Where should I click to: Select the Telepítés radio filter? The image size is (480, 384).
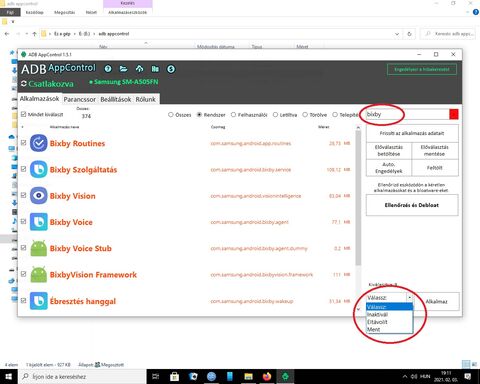(335, 115)
